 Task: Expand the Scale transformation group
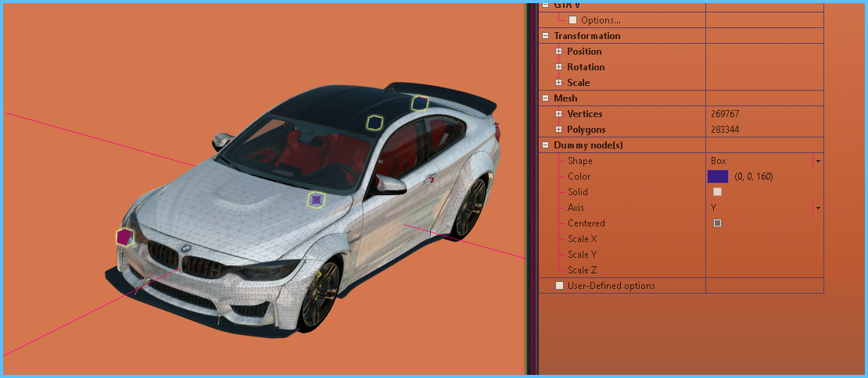[558, 83]
